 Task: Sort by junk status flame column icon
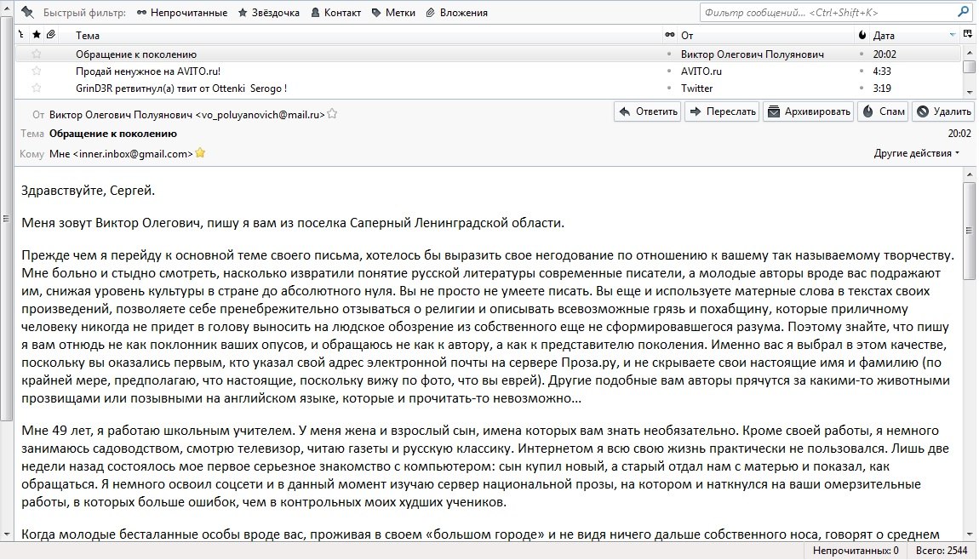[862, 35]
